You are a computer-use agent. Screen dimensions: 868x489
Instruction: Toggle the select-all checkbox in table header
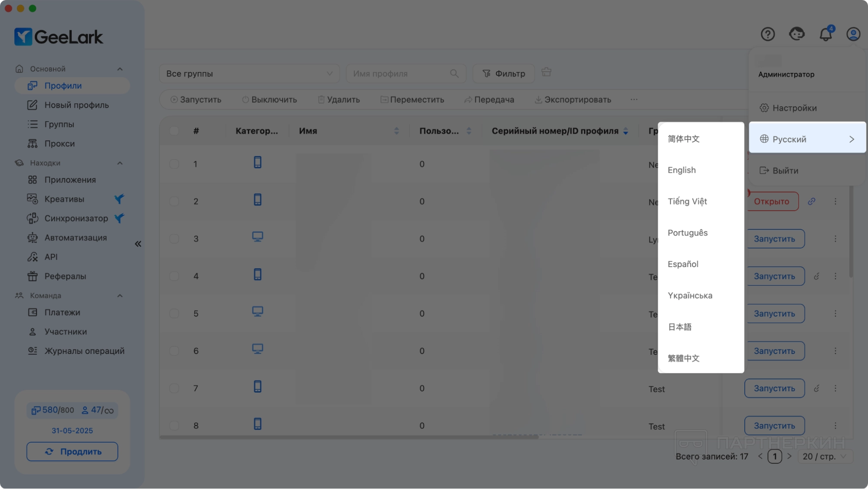(x=174, y=131)
